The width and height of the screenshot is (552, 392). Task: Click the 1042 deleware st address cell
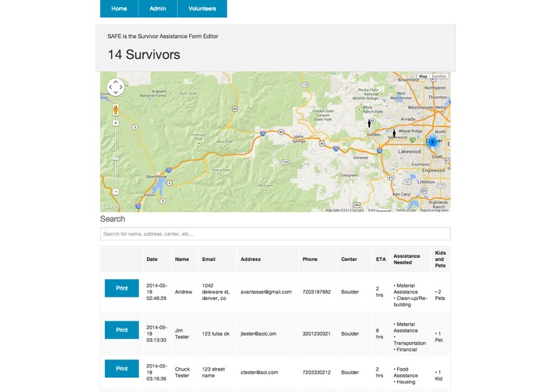pyautogui.click(x=215, y=292)
